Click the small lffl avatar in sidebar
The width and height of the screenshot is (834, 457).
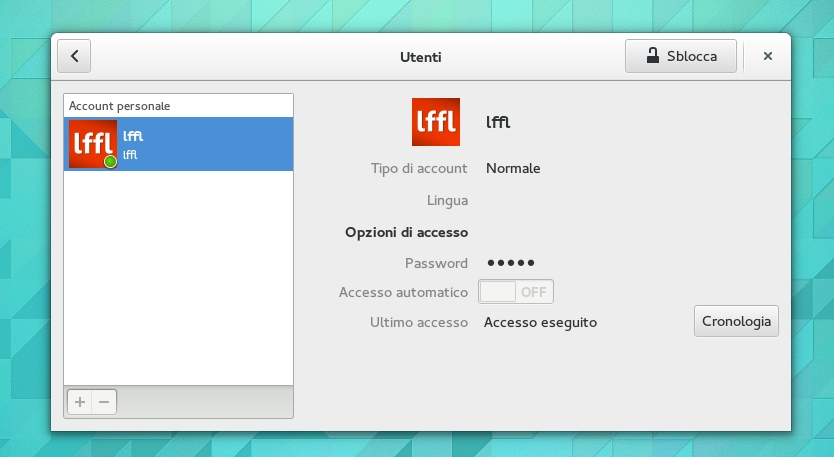coord(93,144)
